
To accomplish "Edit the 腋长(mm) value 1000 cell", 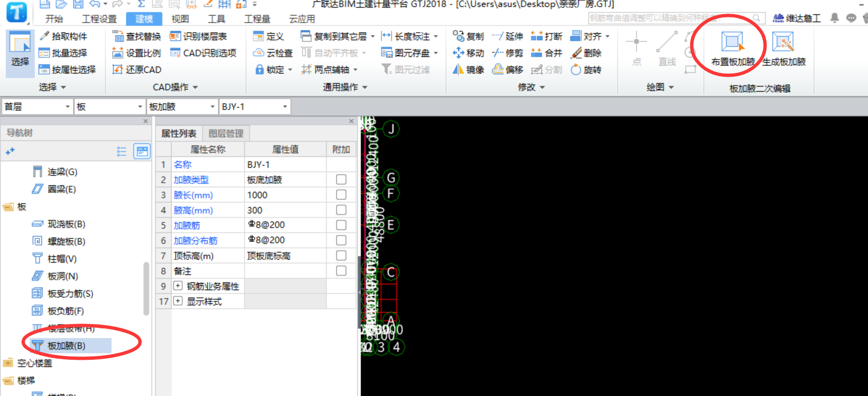I will click(x=285, y=195).
